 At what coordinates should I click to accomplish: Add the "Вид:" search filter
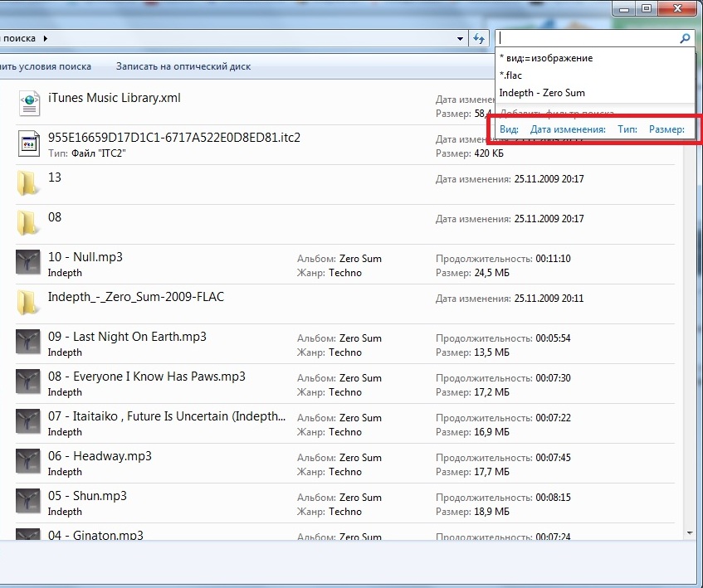click(509, 129)
